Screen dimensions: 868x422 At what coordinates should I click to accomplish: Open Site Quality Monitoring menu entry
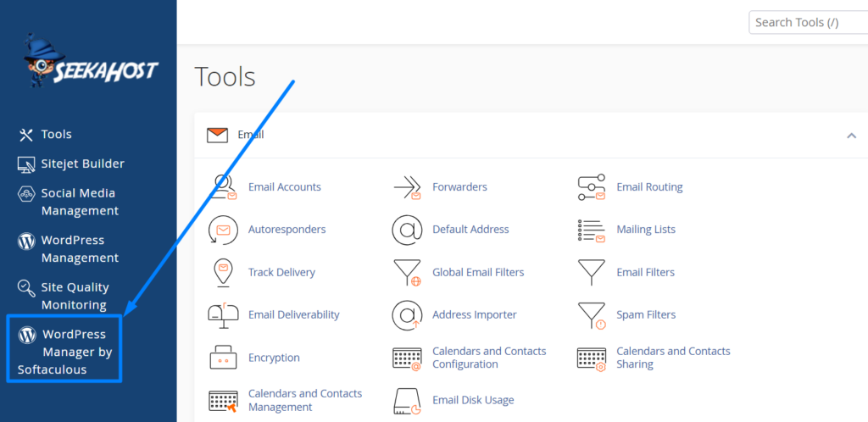(x=75, y=296)
